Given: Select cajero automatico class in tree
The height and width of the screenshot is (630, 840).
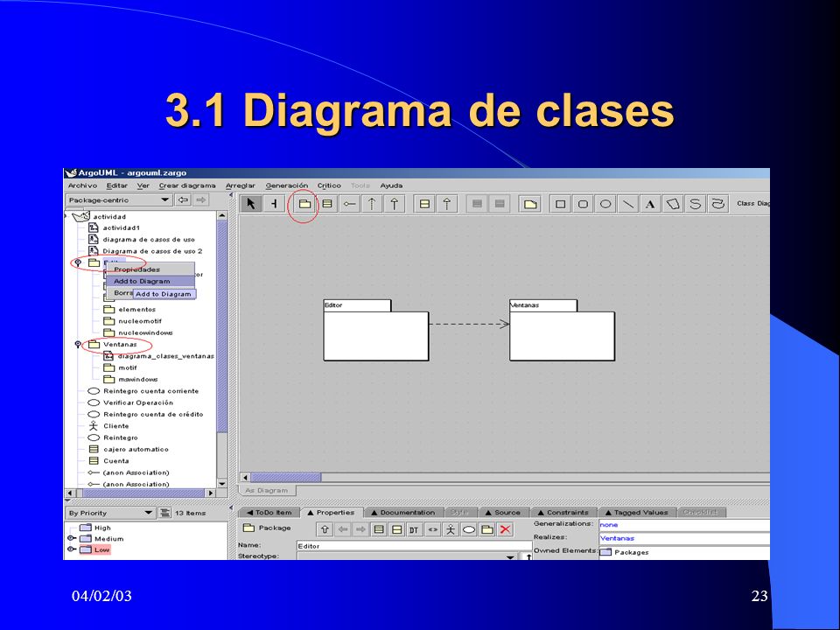Looking at the screenshot, I should [129, 450].
